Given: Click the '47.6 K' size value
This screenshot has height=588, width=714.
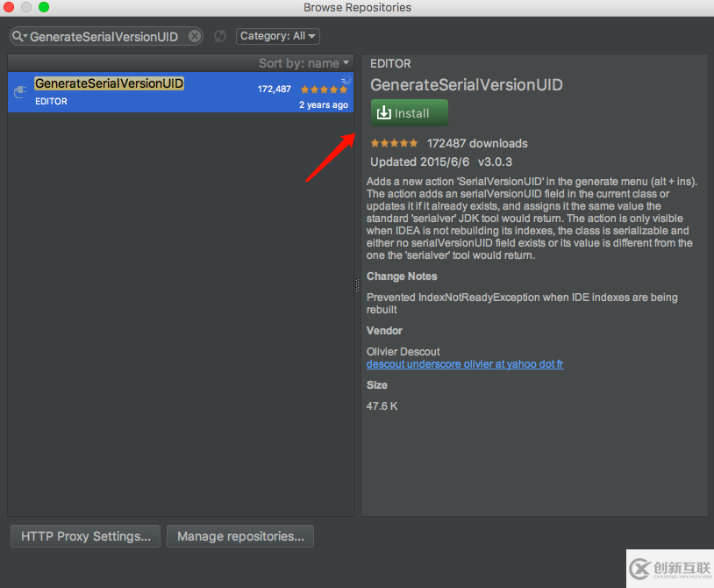Looking at the screenshot, I should 382,405.
